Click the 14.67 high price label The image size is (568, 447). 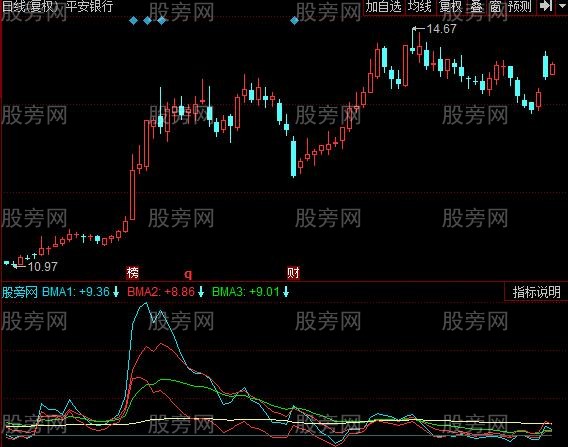pos(442,29)
